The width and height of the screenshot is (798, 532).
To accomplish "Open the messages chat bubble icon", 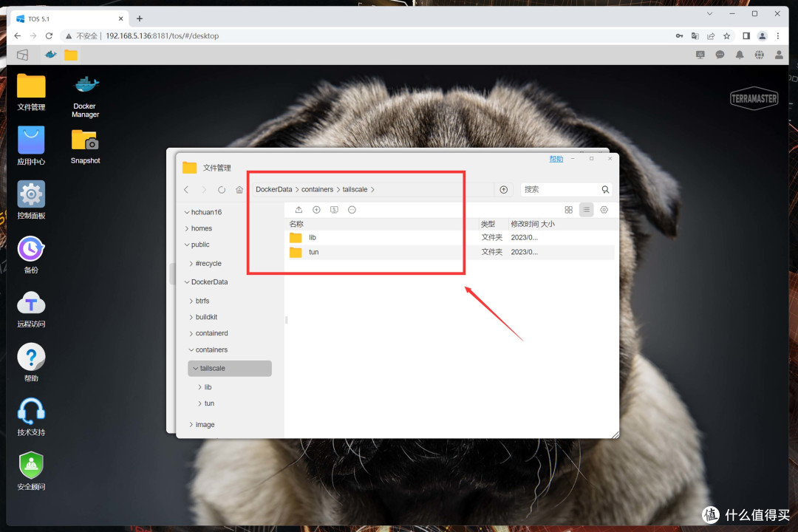I will click(720, 55).
